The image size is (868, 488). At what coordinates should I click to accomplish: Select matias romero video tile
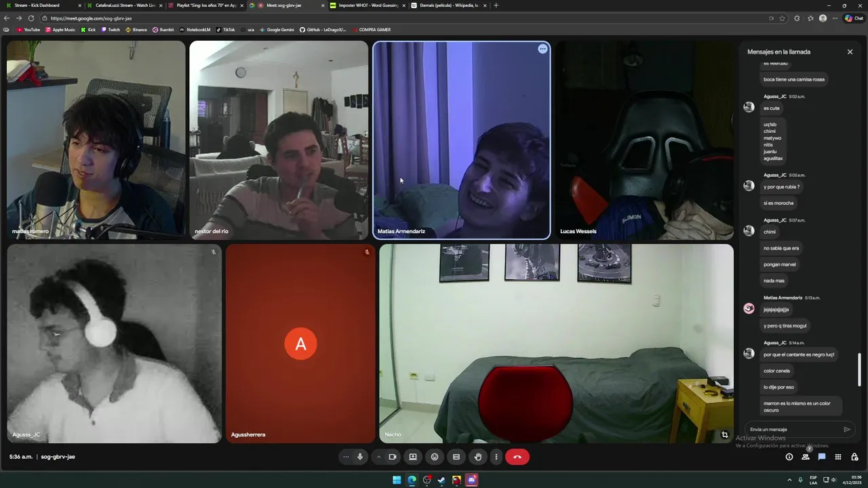pos(96,140)
